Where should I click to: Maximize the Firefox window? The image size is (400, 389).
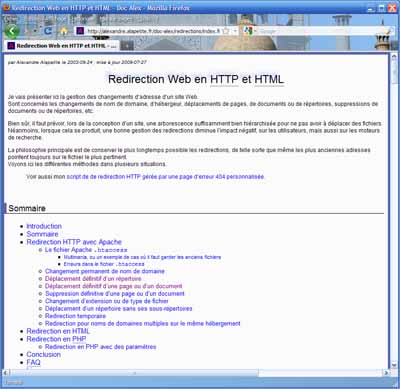click(x=382, y=8)
